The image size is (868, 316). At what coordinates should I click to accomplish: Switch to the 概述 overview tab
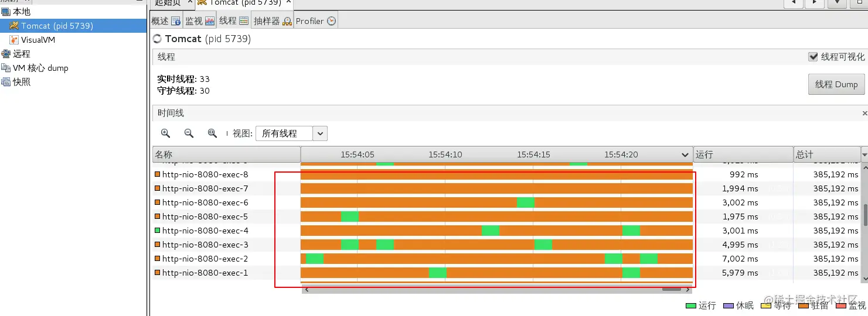pos(166,20)
